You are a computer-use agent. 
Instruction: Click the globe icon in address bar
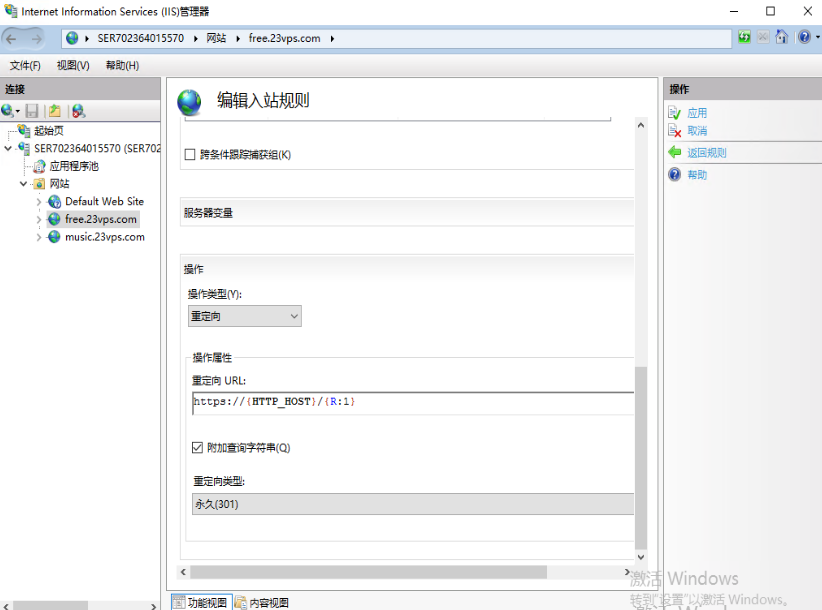[x=72, y=38]
